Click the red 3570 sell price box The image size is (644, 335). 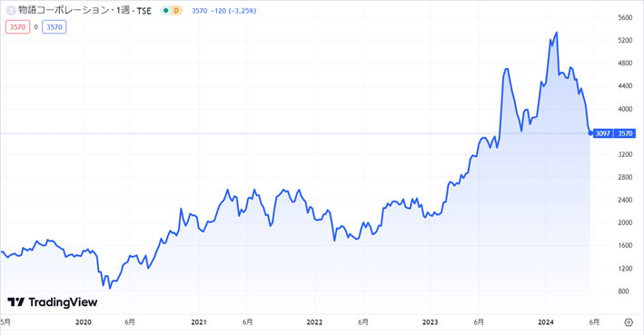click(17, 27)
